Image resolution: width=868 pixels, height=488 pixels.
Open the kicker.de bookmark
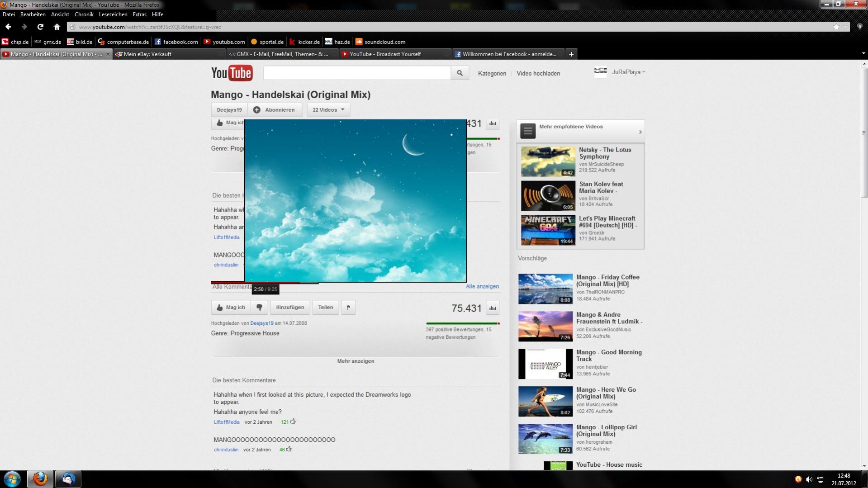[x=304, y=42]
